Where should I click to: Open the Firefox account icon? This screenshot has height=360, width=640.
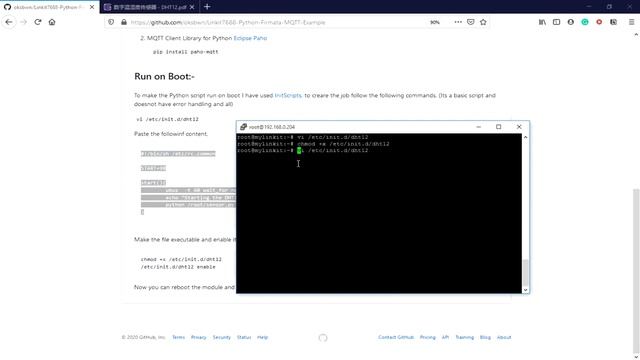pyautogui.click(x=571, y=22)
